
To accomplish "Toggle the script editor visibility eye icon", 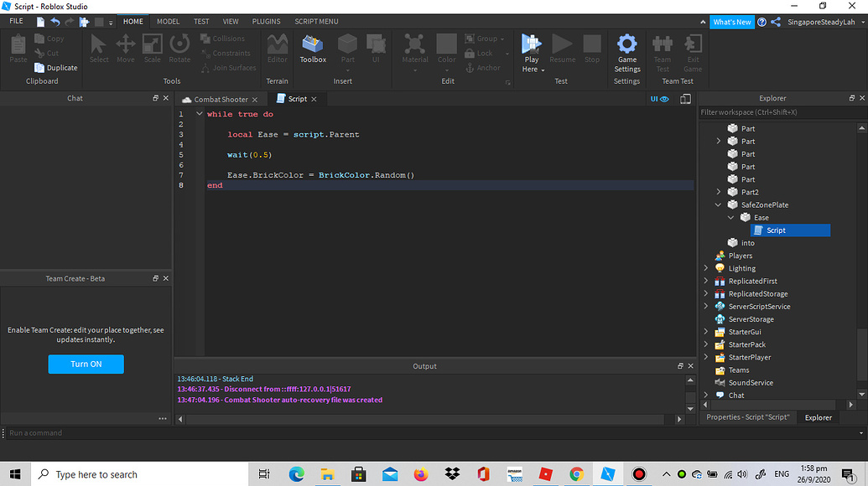I will point(665,99).
